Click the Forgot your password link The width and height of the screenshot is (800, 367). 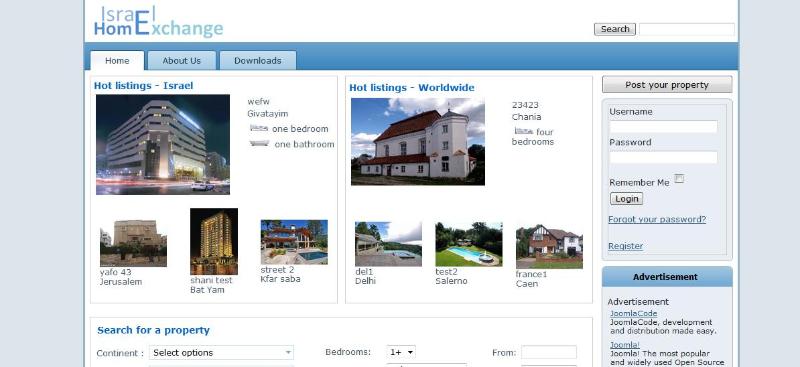point(657,219)
